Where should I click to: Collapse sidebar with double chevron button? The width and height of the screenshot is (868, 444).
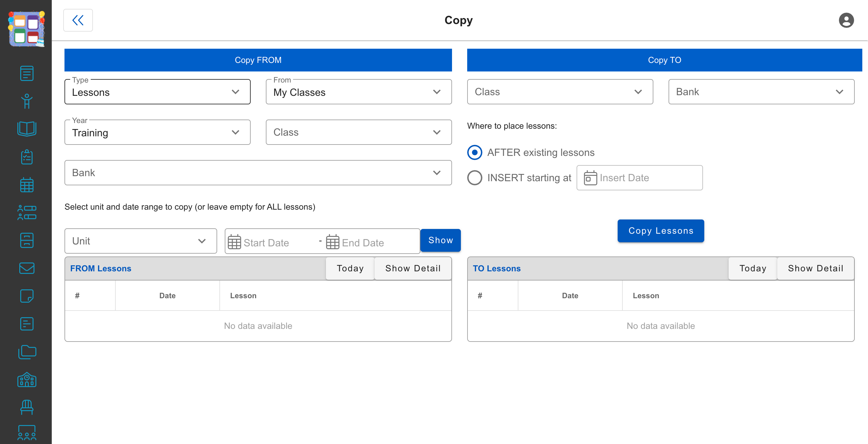pyautogui.click(x=78, y=20)
